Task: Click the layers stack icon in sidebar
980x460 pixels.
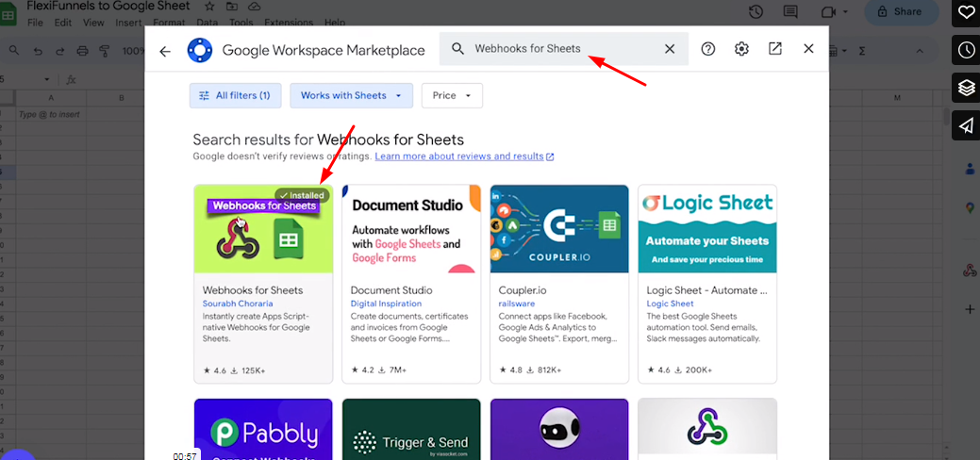Action: pyautogui.click(x=966, y=88)
